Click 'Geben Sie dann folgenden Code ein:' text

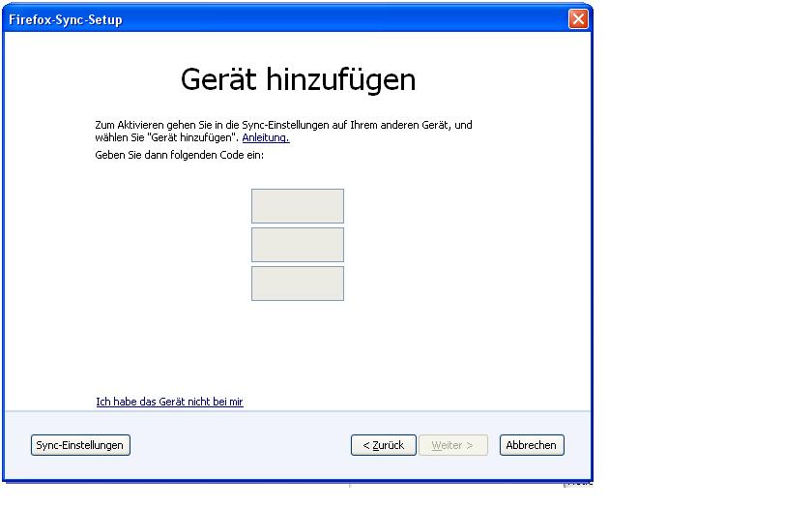[x=179, y=155]
